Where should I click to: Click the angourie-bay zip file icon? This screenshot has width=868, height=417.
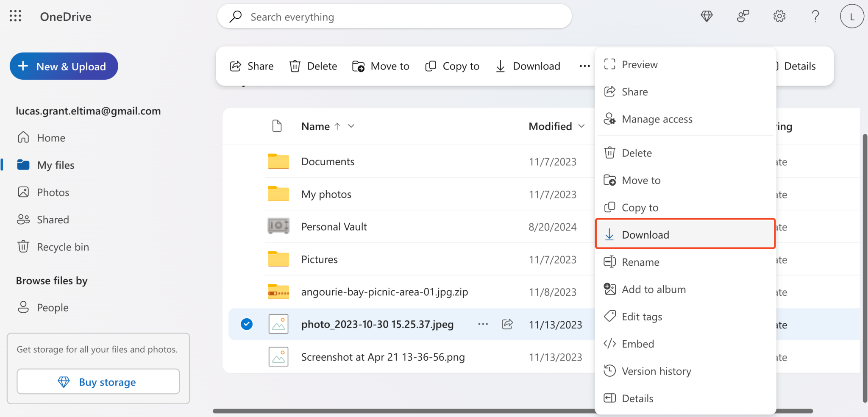pyautogui.click(x=278, y=292)
